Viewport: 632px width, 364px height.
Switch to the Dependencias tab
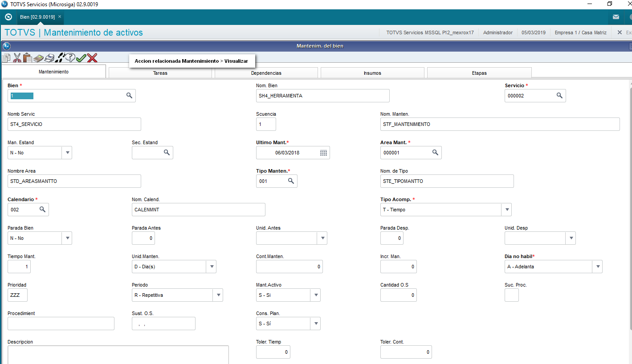coord(266,73)
